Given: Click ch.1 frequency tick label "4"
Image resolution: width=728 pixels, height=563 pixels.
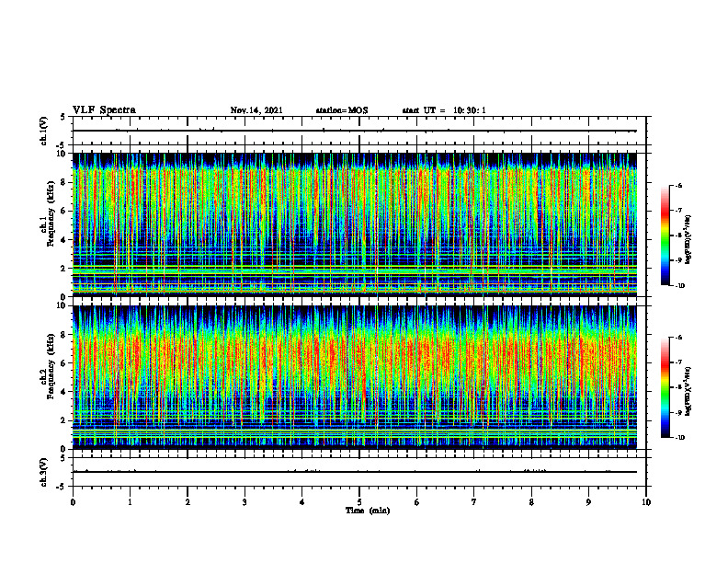Looking at the screenshot, I should [x=64, y=240].
